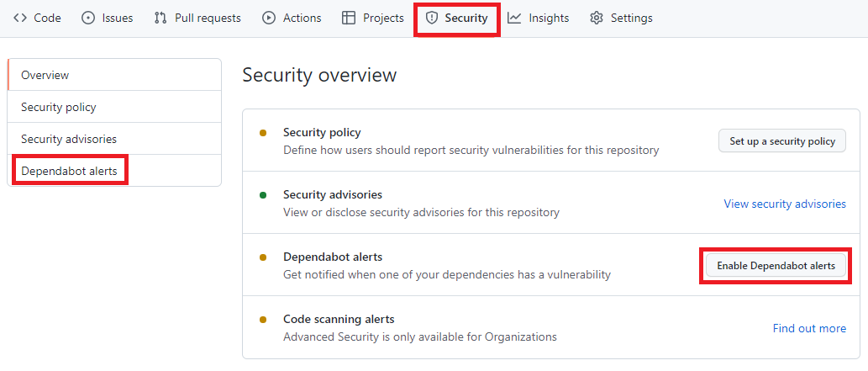Click the Code scanning alerts row title

339,320
